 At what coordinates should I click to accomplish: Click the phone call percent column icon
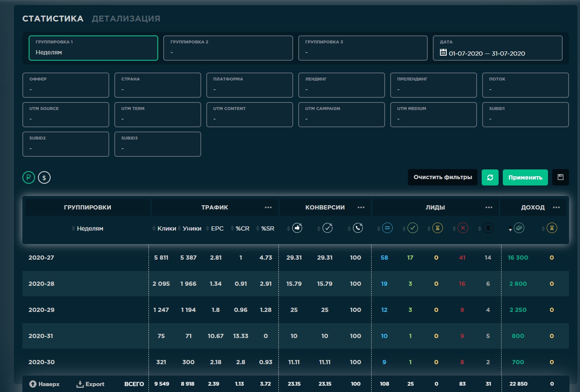click(358, 228)
